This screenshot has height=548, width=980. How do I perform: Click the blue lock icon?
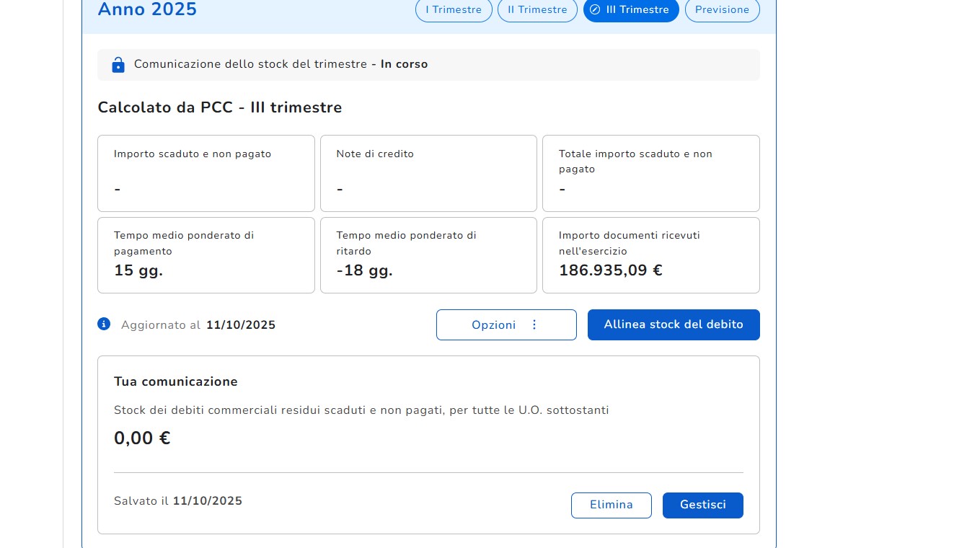(x=118, y=65)
